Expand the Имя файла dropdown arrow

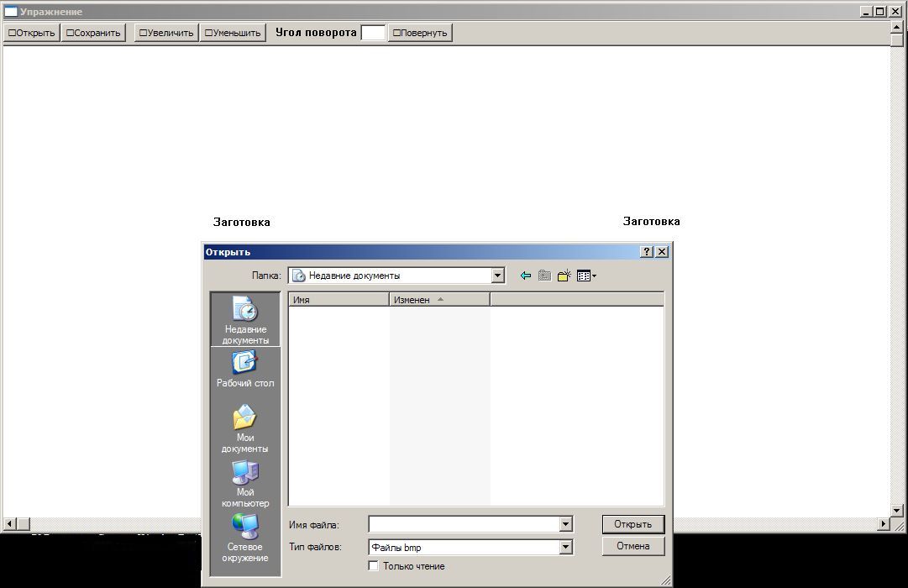pos(565,525)
